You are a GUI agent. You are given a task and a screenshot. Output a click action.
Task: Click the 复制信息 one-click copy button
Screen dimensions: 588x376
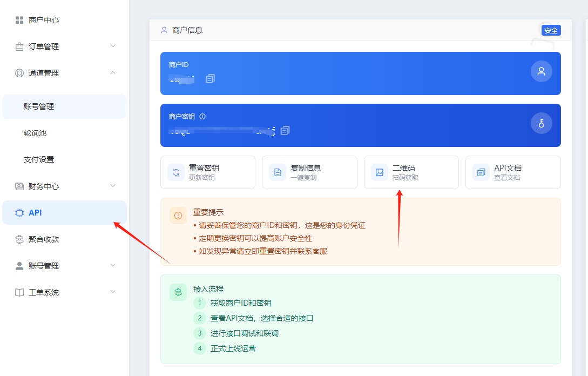coord(309,172)
